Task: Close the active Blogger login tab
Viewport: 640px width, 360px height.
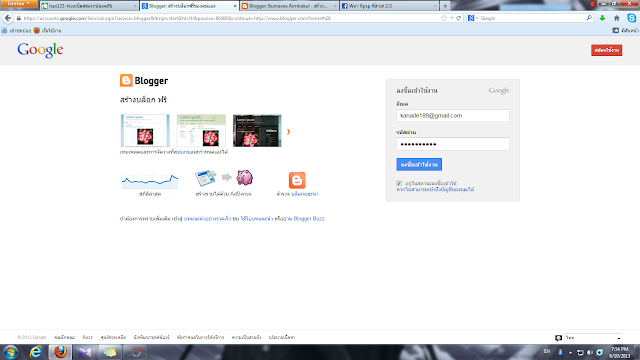Action: pyautogui.click(x=235, y=6)
